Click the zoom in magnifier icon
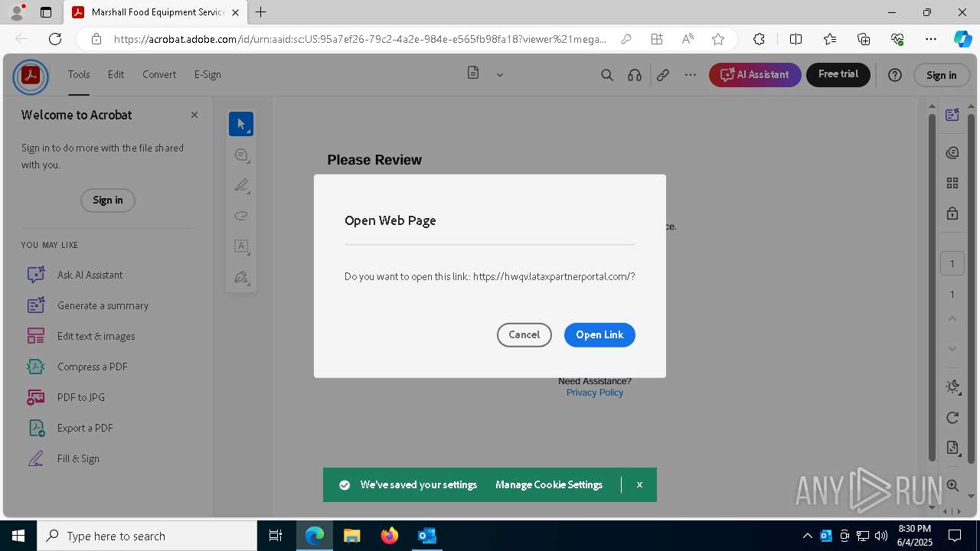980x551 pixels. [952, 485]
